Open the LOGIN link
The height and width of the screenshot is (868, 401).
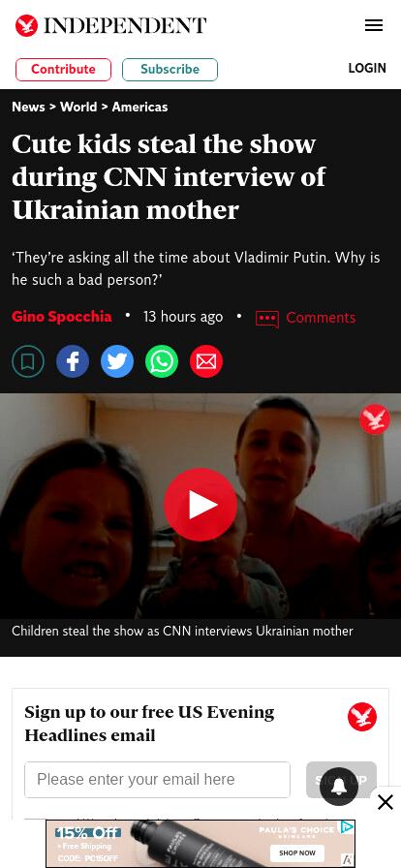tap(367, 68)
